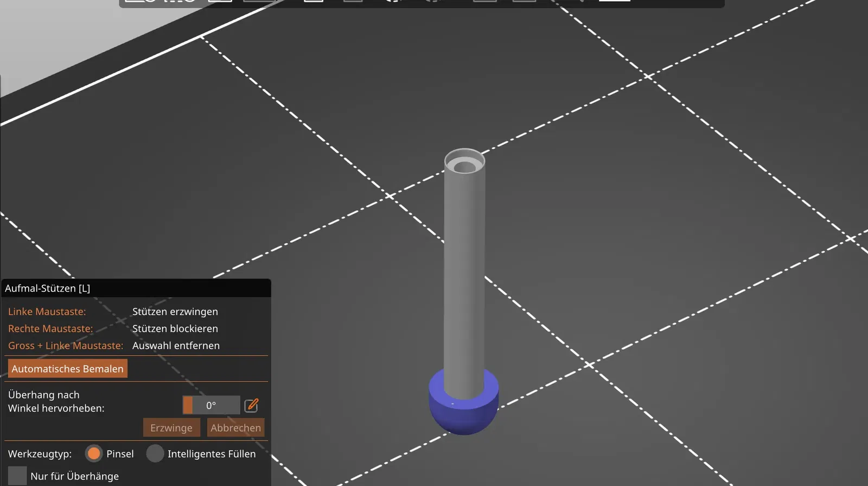
Task: Select the Pinsel tool type radio button
Action: point(94,453)
